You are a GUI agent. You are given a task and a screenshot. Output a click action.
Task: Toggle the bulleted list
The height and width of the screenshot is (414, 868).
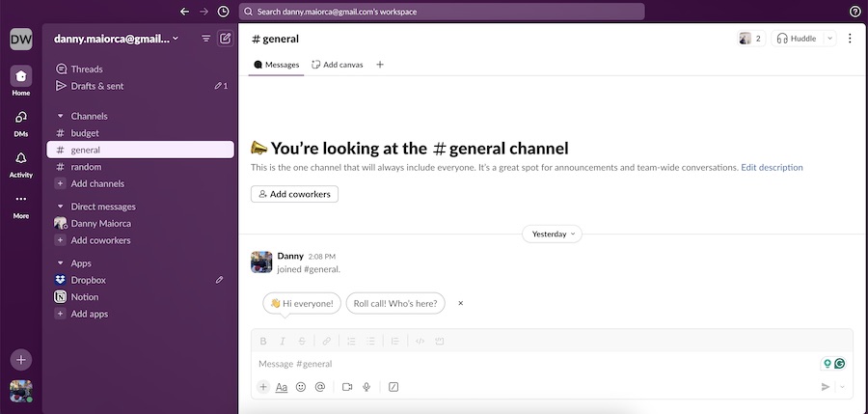370,342
